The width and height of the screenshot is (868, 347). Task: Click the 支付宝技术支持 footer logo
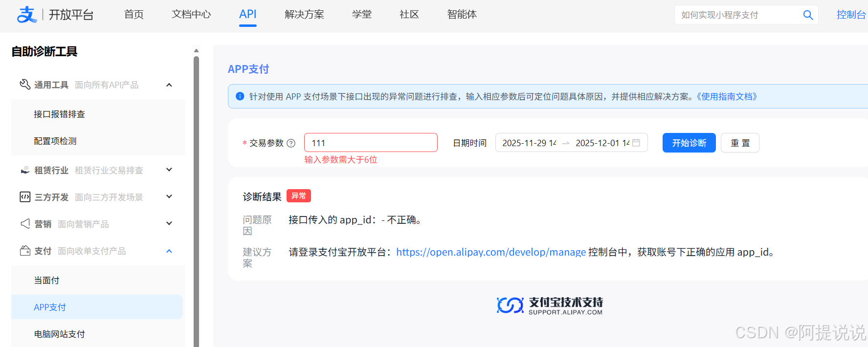click(550, 305)
